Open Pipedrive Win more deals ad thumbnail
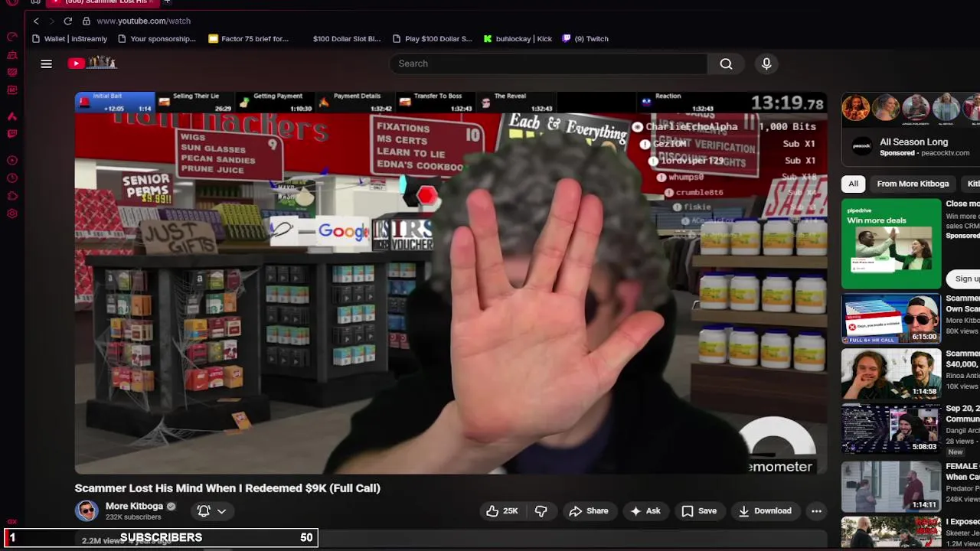The image size is (980, 551). [891, 243]
